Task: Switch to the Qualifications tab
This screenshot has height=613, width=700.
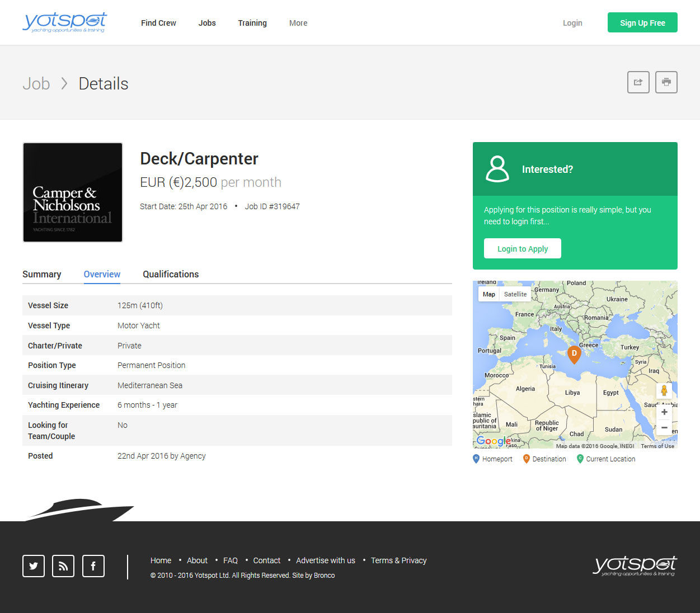Action: pos(171,274)
